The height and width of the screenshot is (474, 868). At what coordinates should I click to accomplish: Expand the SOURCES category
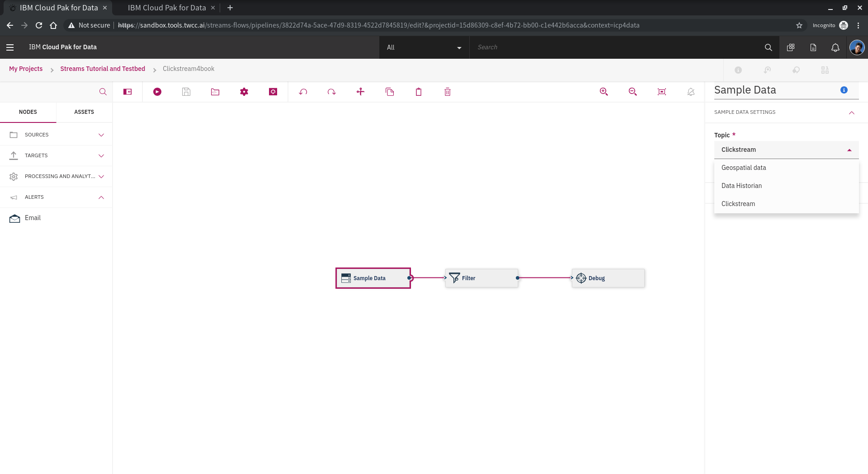pos(56,135)
